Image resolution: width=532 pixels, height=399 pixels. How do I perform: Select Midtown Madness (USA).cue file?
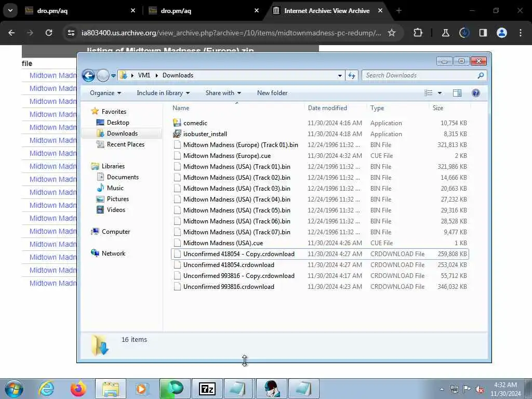[x=223, y=243]
